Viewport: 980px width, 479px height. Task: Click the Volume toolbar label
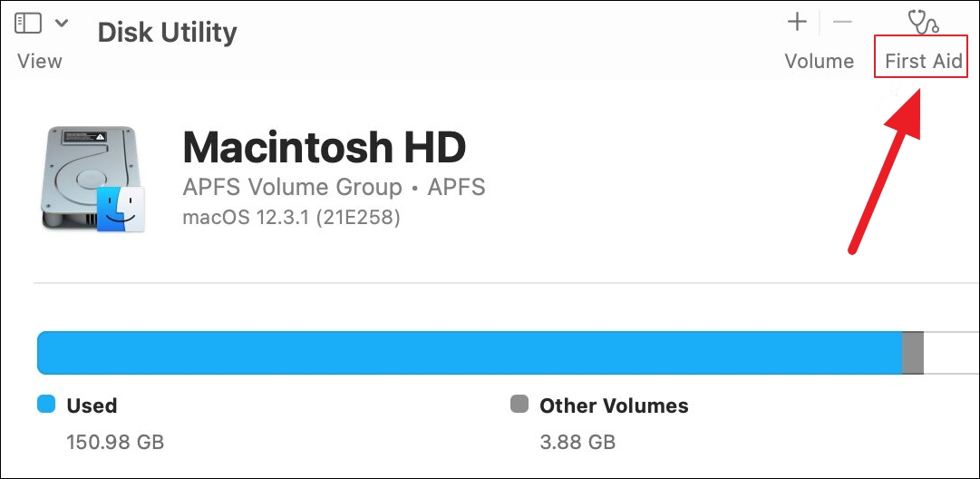[x=819, y=62]
